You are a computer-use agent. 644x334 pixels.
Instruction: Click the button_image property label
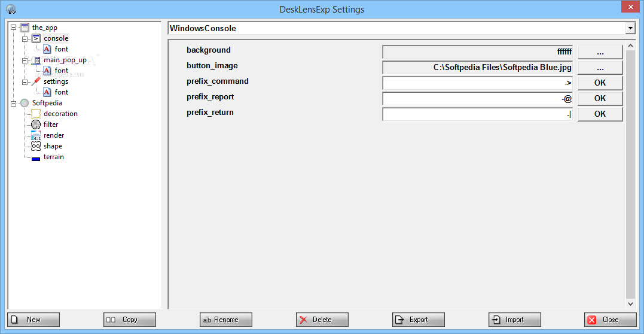tap(212, 66)
